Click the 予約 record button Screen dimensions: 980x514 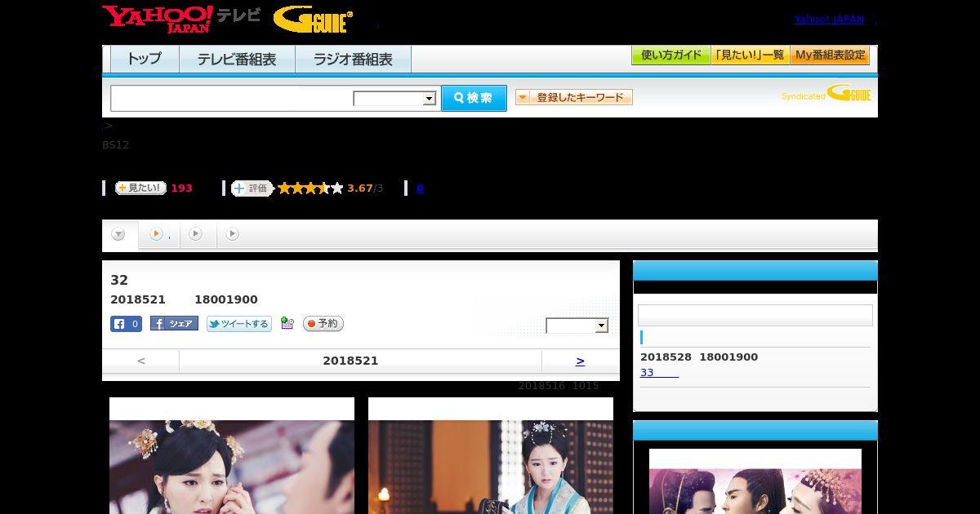[323, 324]
